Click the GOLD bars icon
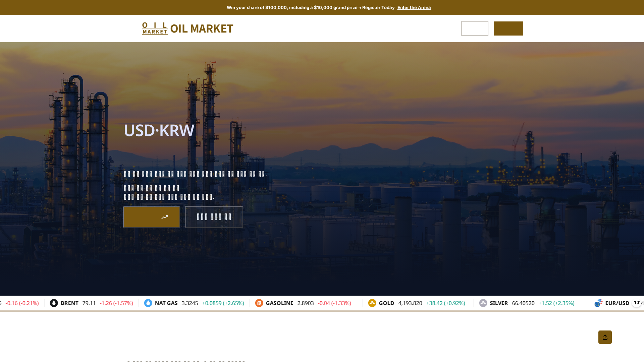 click(x=372, y=303)
